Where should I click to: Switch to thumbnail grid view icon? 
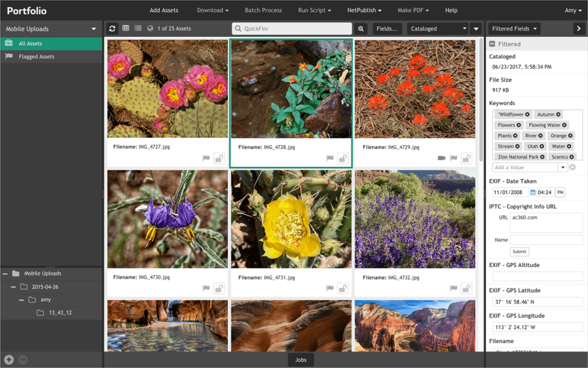click(x=126, y=28)
